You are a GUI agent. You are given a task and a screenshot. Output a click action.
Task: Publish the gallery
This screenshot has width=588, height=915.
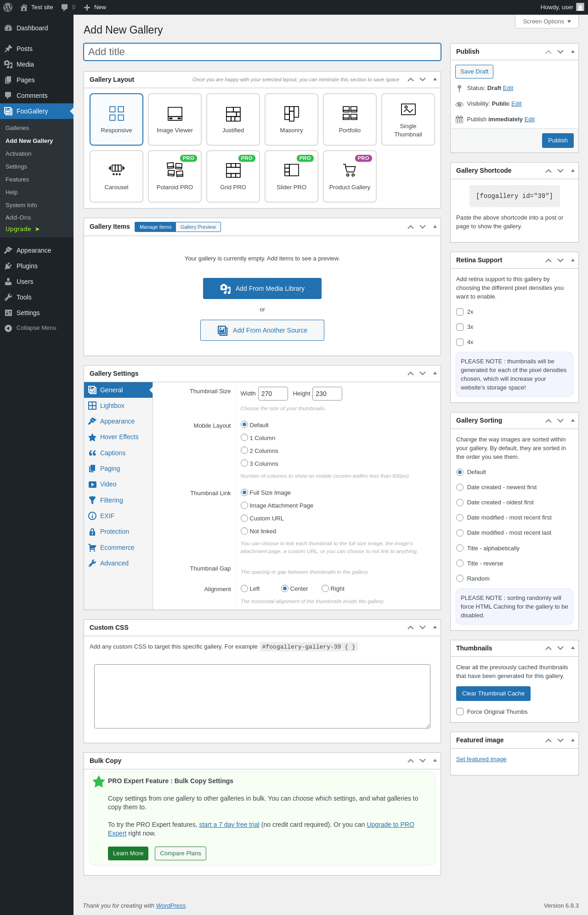(x=558, y=141)
